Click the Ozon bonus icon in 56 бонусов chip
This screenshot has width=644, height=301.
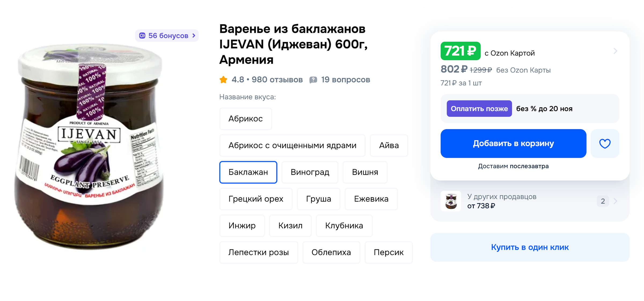[142, 35]
